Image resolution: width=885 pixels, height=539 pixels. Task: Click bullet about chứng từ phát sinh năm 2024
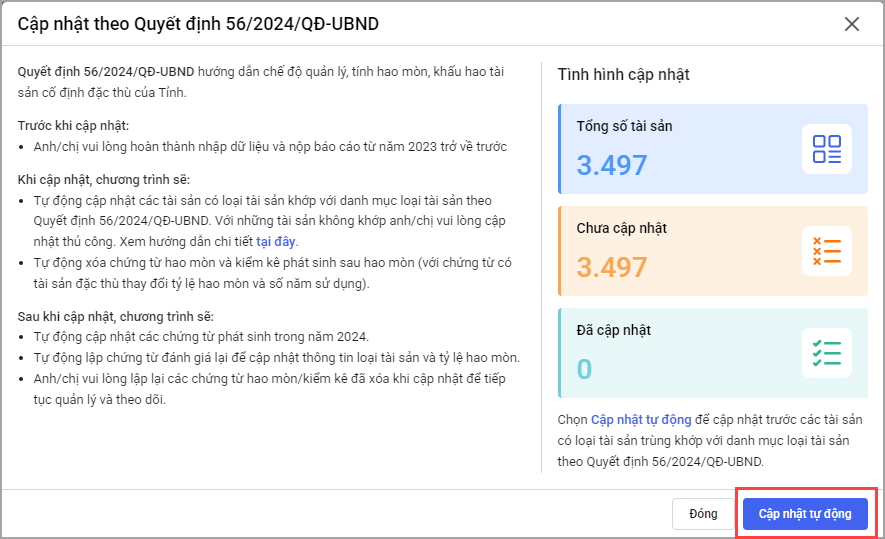[x=201, y=337]
